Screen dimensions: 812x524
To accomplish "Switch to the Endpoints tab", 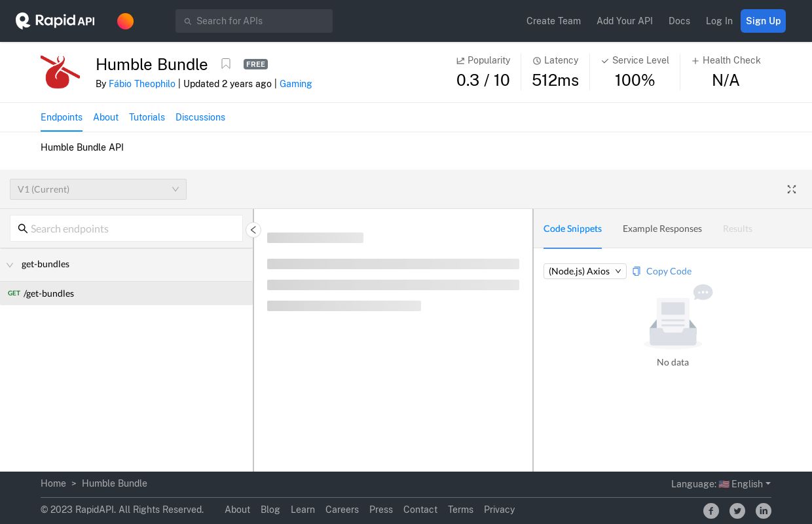I will 62,117.
